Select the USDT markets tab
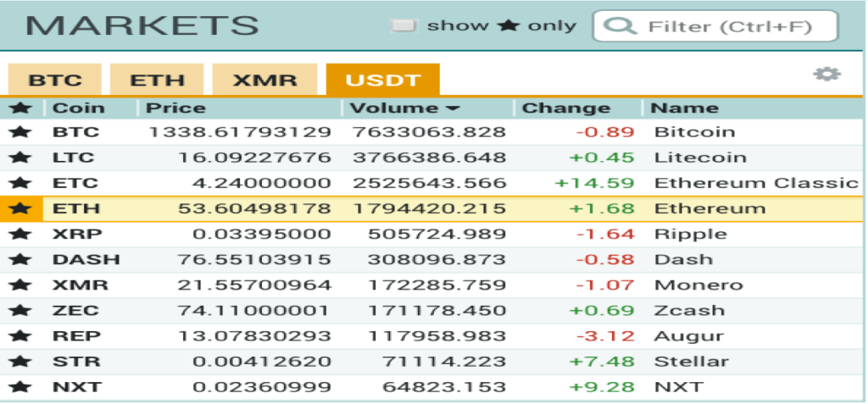 tap(383, 80)
